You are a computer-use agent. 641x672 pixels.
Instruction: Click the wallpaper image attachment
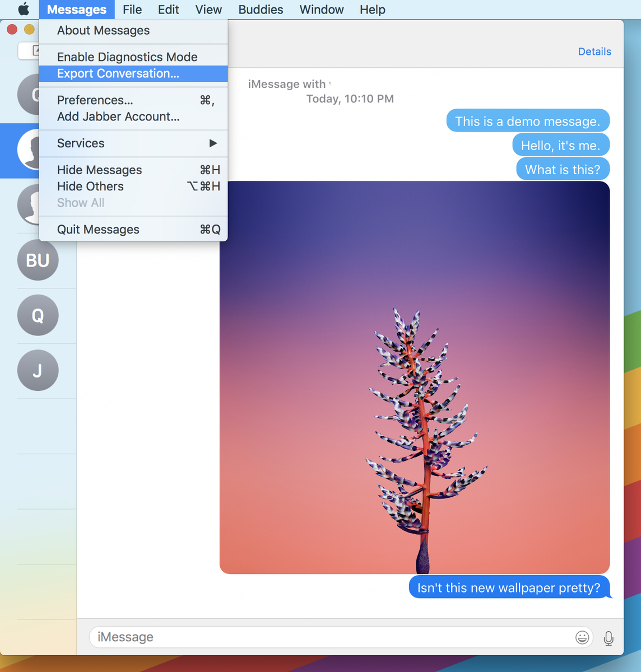point(415,377)
